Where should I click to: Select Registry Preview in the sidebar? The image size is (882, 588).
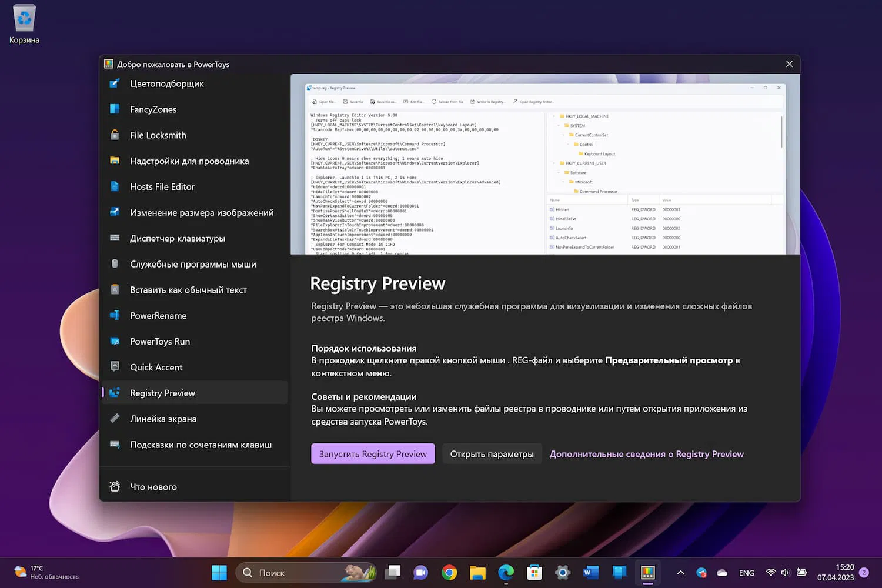pos(195,393)
